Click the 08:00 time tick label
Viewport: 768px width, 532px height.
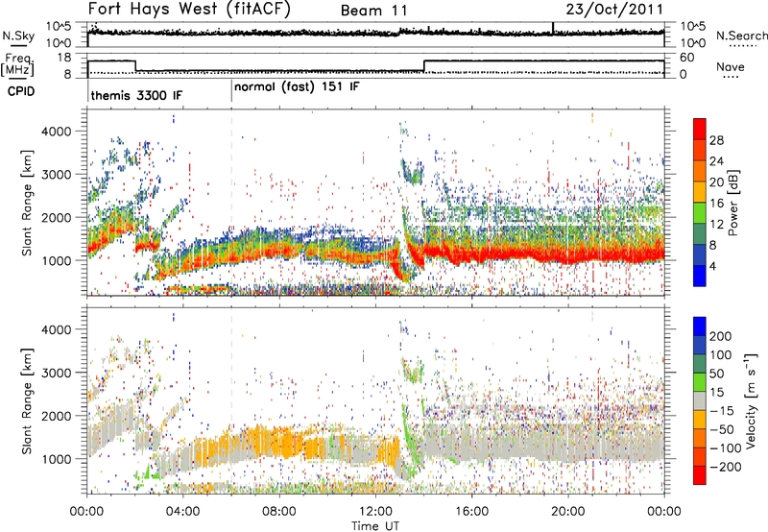click(279, 512)
